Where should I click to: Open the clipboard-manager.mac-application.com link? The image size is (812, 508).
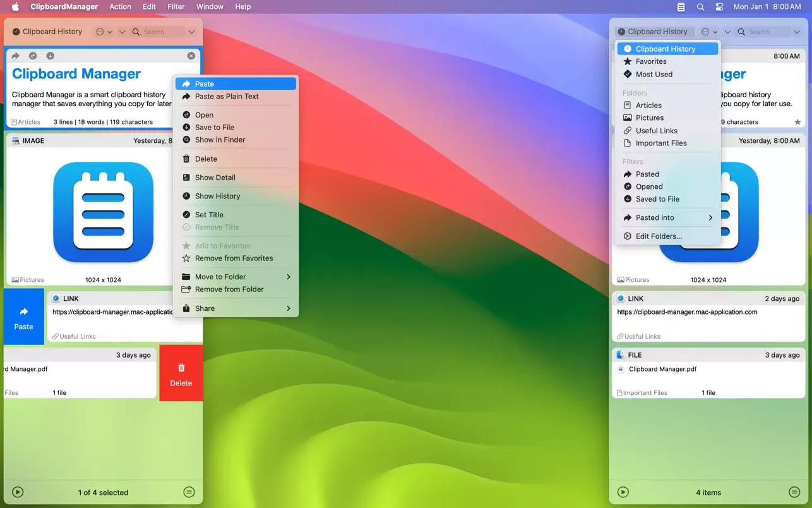click(x=686, y=311)
